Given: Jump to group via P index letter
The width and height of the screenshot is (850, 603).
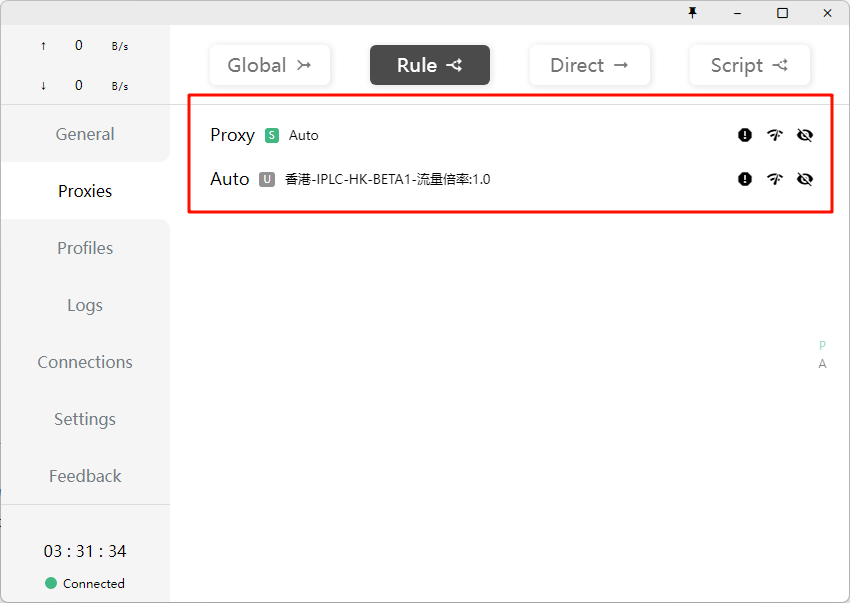Looking at the screenshot, I should [822, 345].
